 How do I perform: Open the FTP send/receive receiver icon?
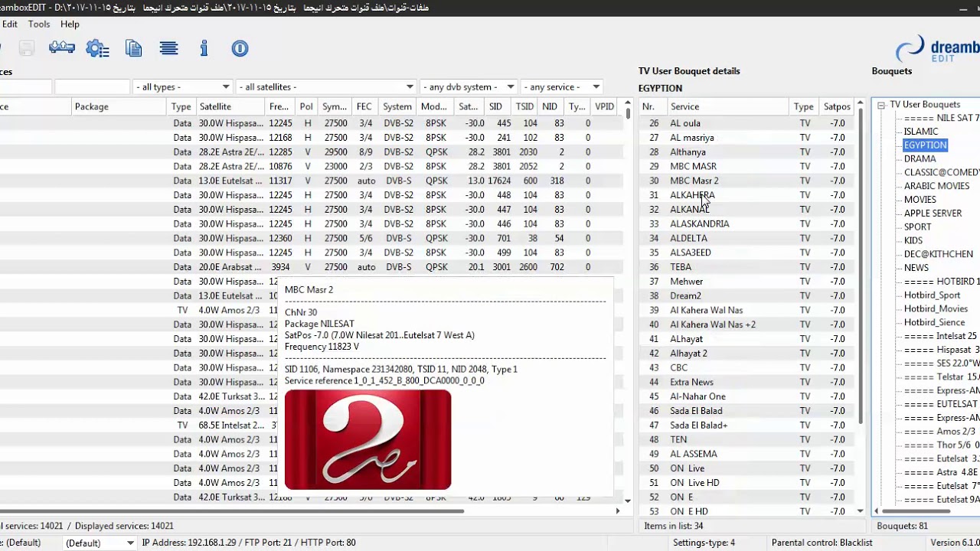point(61,48)
